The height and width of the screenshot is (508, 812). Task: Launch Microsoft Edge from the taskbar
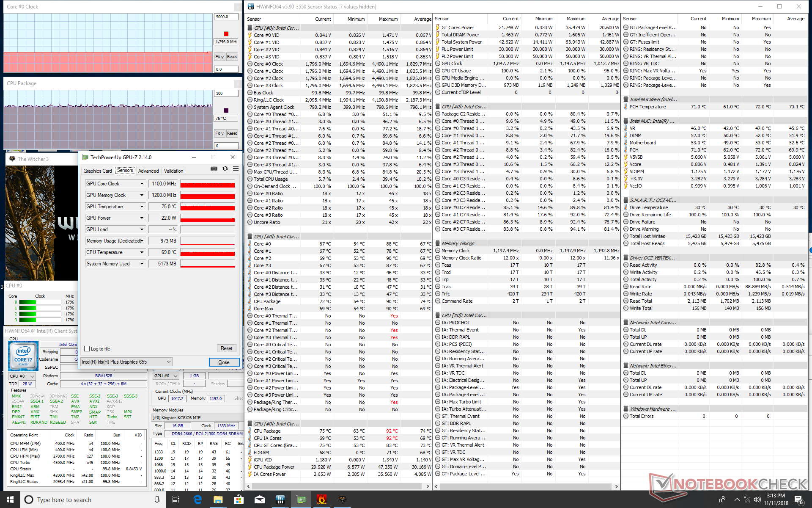point(197,500)
